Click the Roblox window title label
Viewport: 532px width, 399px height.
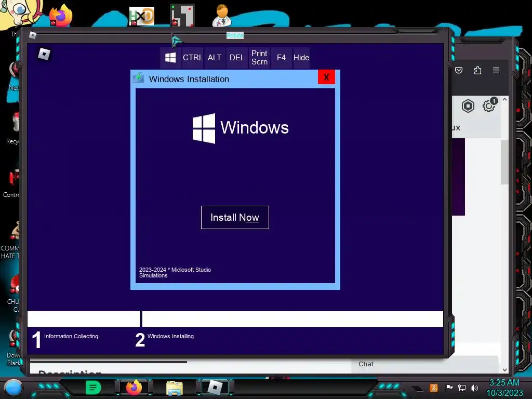tap(235, 35)
